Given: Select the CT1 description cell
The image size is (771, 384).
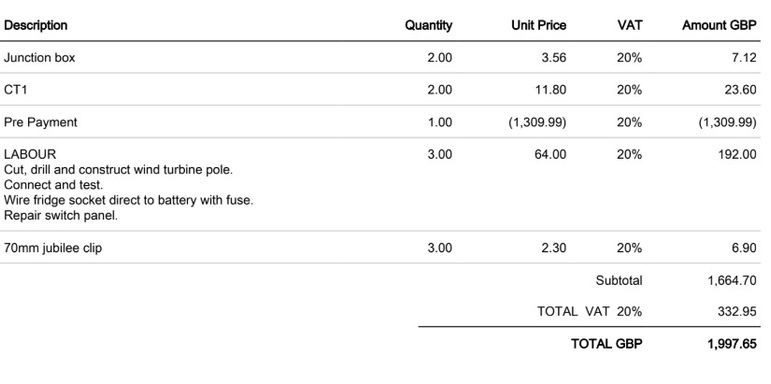Looking at the screenshot, I should (15, 90).
